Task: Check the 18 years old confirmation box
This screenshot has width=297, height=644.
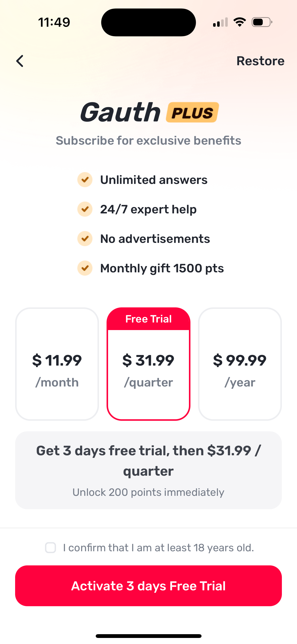Action: (51, 548)
